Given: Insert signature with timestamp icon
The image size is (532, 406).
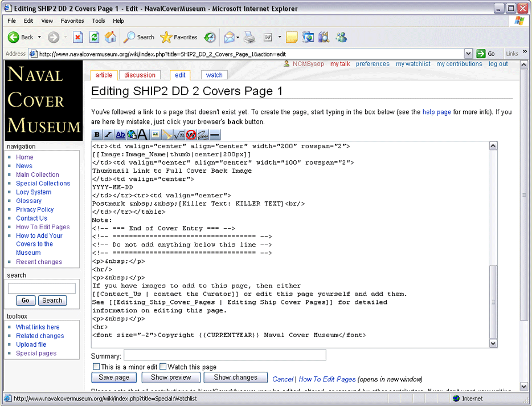Looking at the screenshot, I should point(203,135).
